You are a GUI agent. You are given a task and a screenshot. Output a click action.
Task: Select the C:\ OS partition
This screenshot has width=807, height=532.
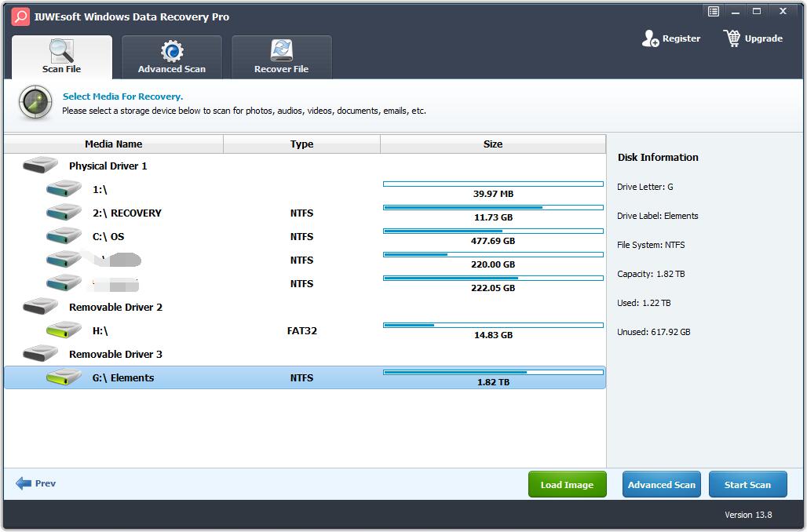point(305,237)
